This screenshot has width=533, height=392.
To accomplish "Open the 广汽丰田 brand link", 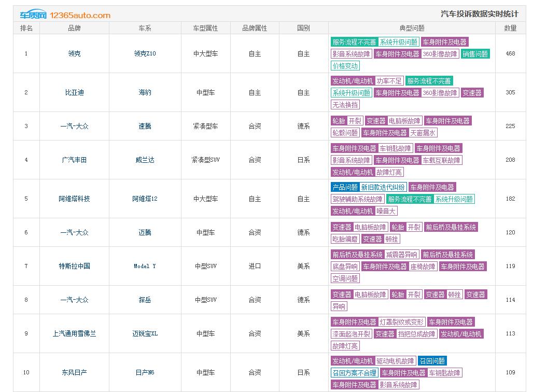I will tap(74, 160).
